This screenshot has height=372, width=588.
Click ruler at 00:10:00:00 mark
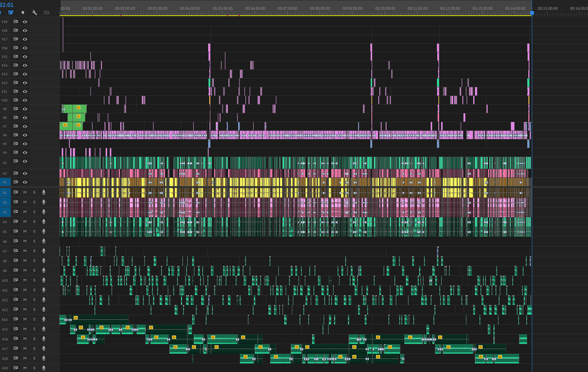[385, 8]
